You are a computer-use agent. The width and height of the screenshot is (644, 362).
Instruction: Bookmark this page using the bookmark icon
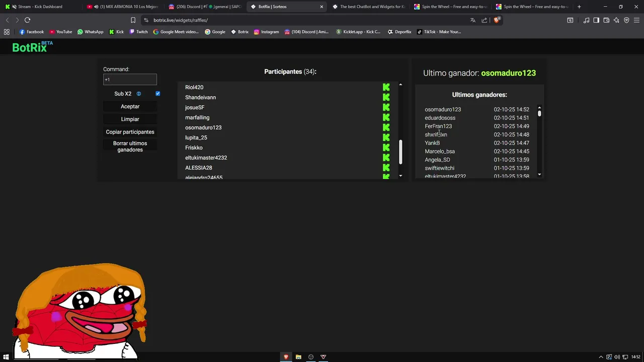click(133, 20)
